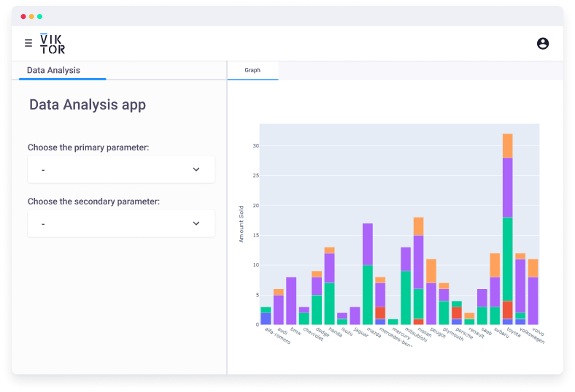This screenshot has height=392, width=575.
Task: Click the user account profile icon
Action: coord(542,43)
